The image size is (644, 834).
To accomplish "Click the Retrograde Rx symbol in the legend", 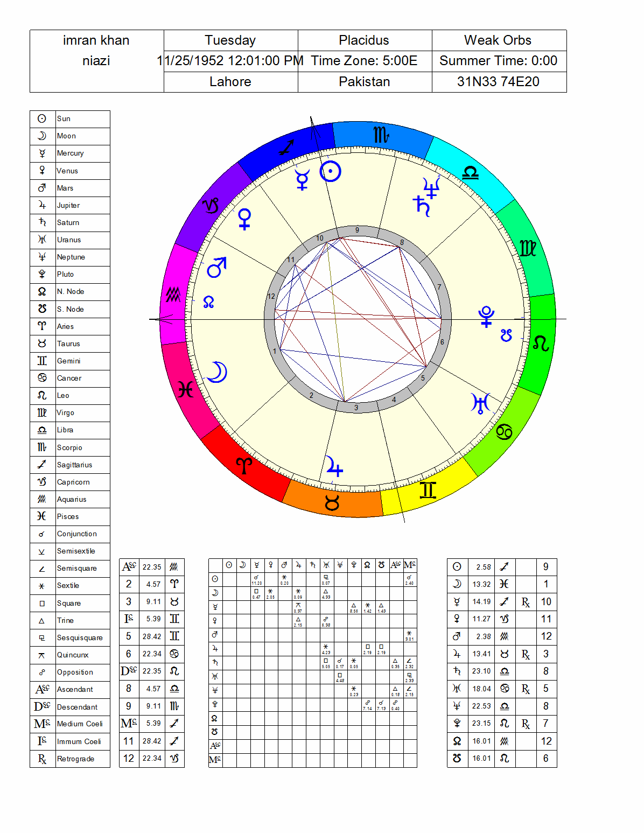I will coord(42,759).
